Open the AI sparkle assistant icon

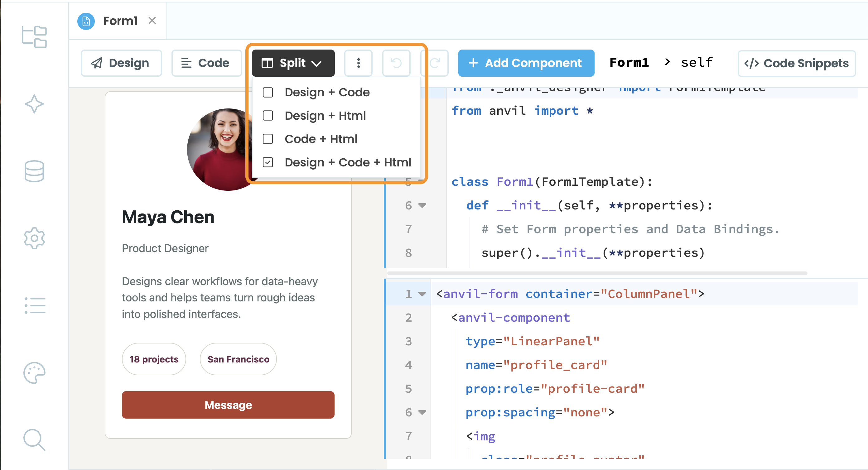click(x=34, y=104)
